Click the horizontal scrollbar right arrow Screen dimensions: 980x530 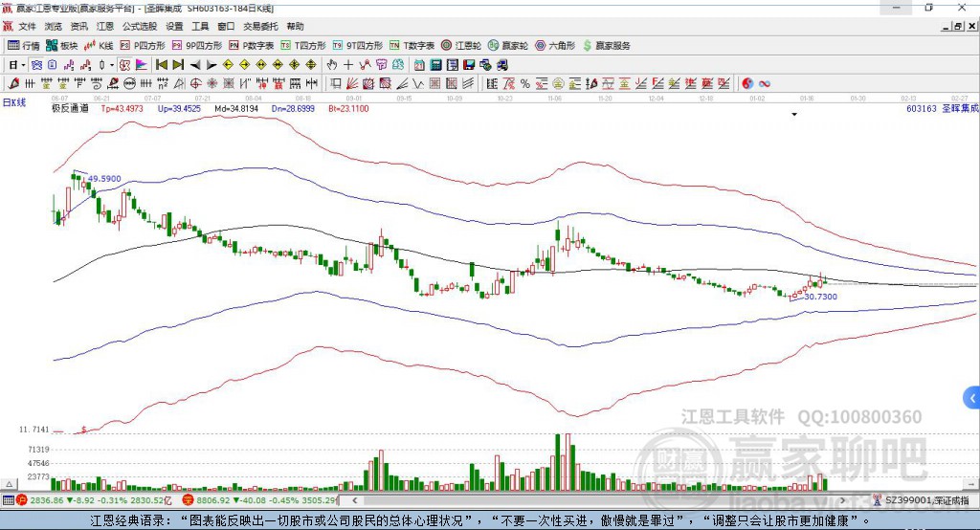tap(842, 500)
